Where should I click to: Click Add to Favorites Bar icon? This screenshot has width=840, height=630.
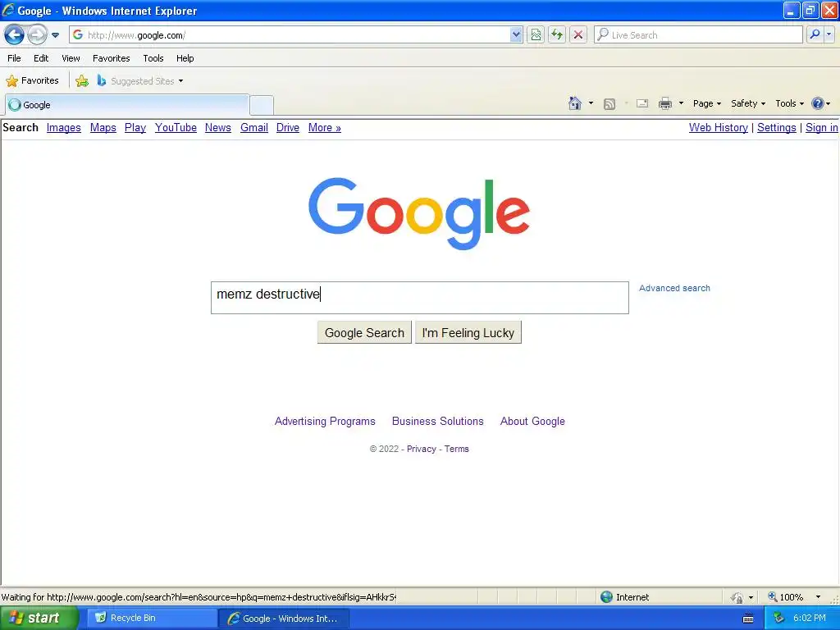pos(82,81)
